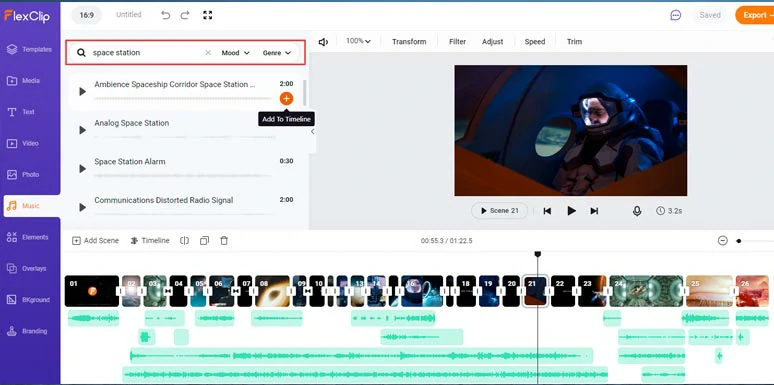
Task: Change the 16:9 aspect ratio
Action: [86, 15]
